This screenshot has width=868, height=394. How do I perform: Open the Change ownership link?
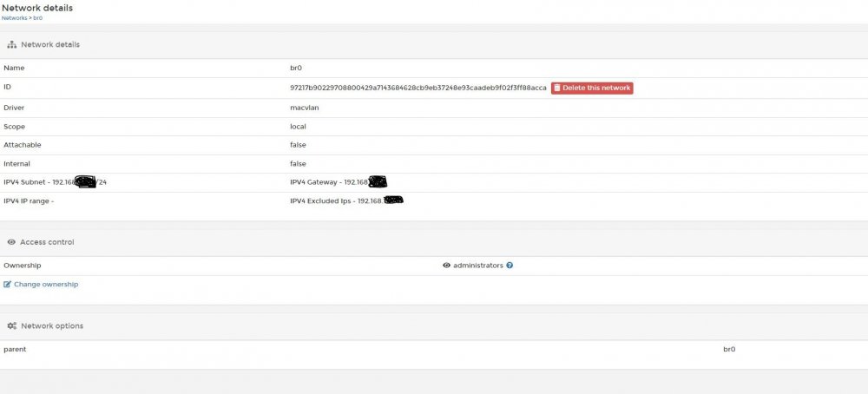46,285
